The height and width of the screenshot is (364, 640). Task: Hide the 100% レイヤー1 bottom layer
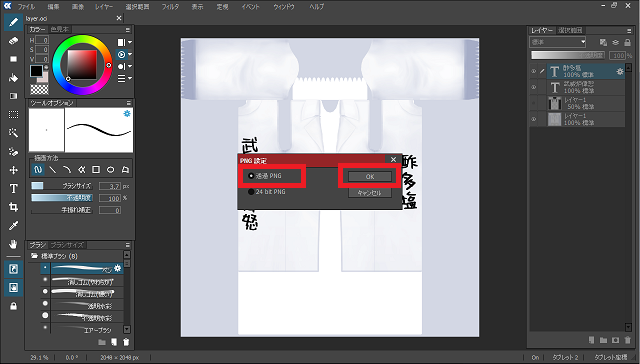(533, 119)
